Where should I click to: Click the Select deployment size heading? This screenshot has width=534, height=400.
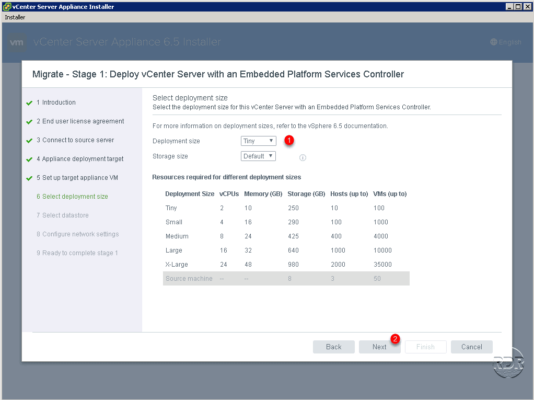pyautogui.click(x=190, y=98)
